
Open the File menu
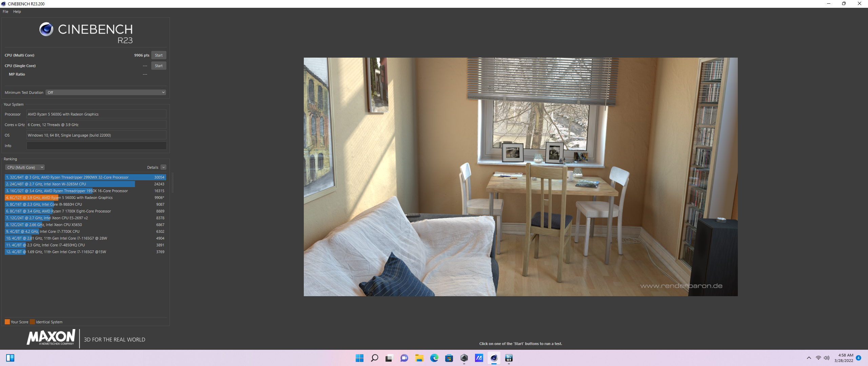5,12
